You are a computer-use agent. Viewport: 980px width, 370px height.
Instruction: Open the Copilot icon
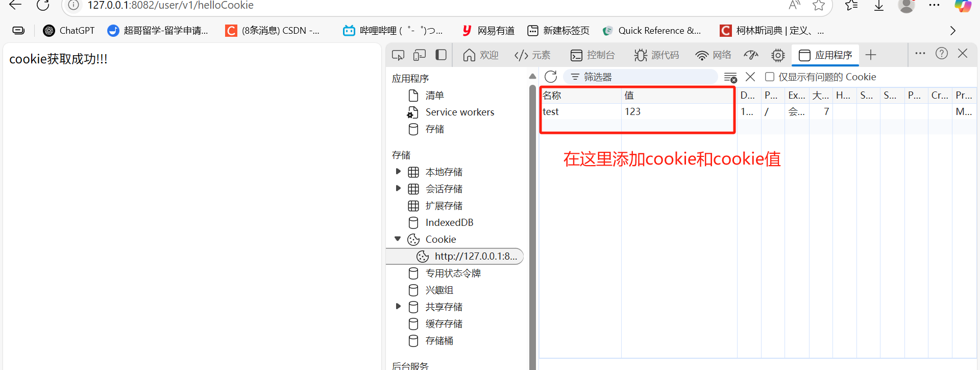click(963, 5)
